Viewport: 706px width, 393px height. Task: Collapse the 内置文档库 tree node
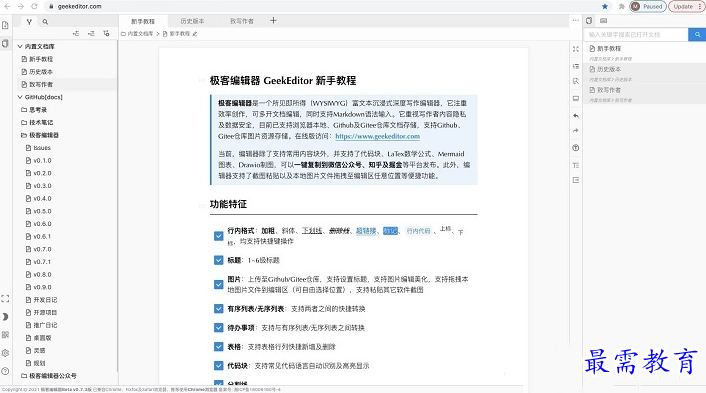tap(20, 46)
